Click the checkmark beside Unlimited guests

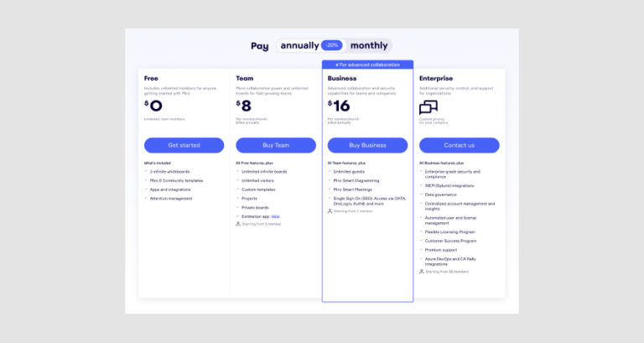tap(330, 171)
